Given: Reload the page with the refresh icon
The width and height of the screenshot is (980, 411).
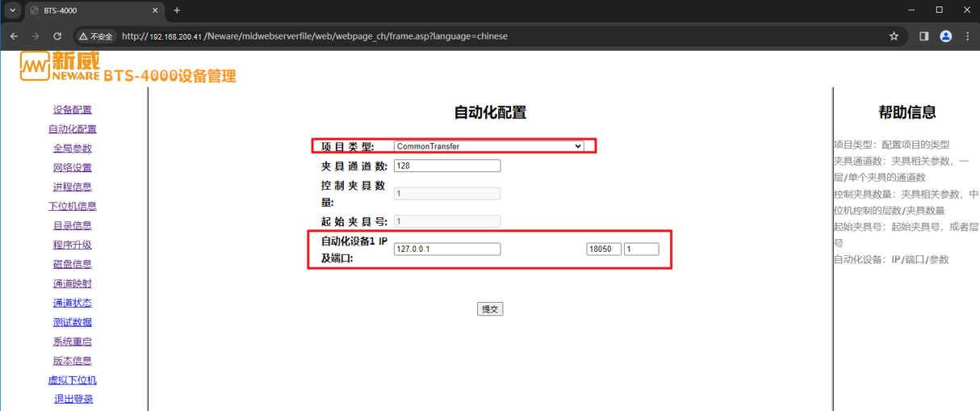Looking at the screenshot, I should pyautogui.click(x=57, y=36).
